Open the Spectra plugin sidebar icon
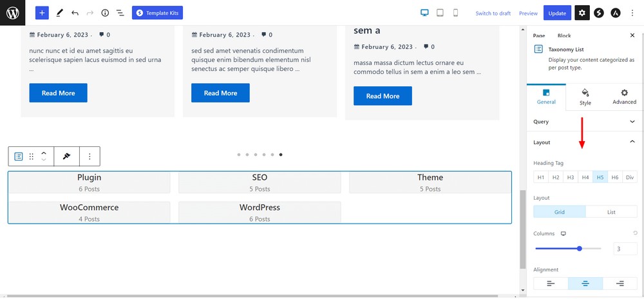Image resolution: width=644 pixels, height=299 pixels. [599, 13]
